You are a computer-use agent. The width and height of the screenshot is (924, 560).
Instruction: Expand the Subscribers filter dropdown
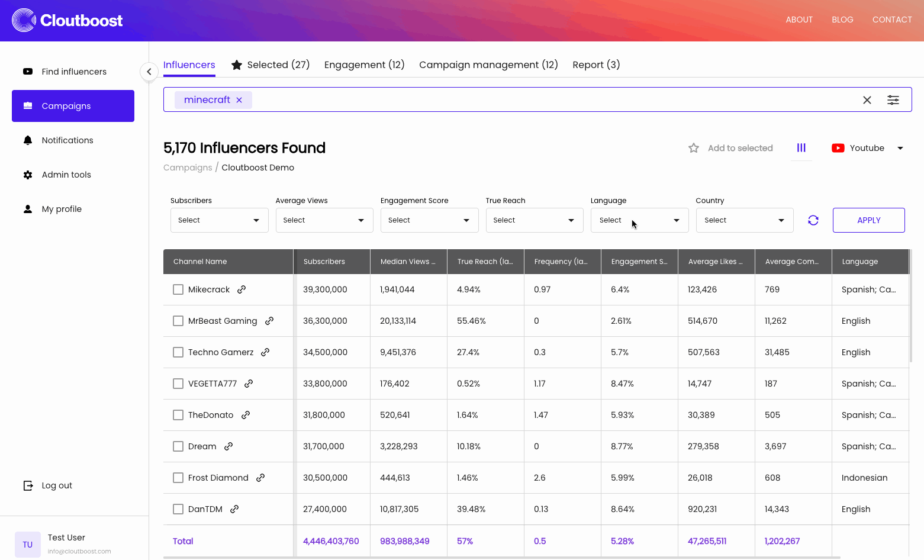click(x=220, y=220)
